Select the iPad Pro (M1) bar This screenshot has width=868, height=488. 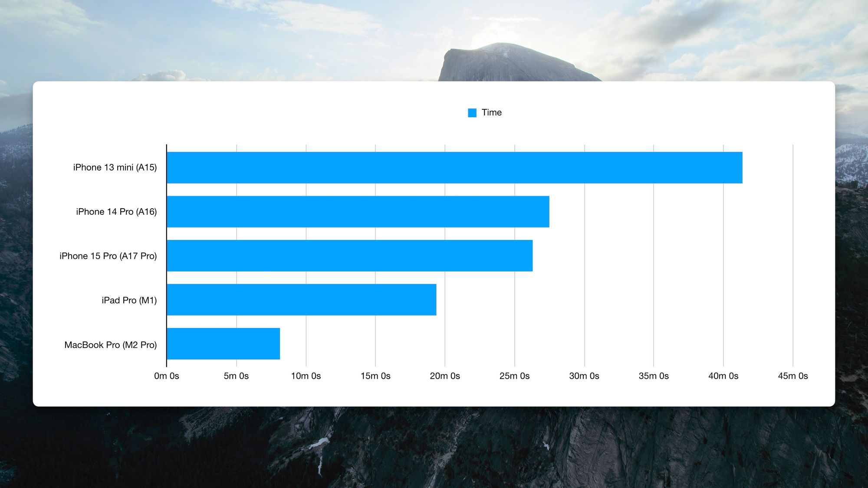[302, 300]
